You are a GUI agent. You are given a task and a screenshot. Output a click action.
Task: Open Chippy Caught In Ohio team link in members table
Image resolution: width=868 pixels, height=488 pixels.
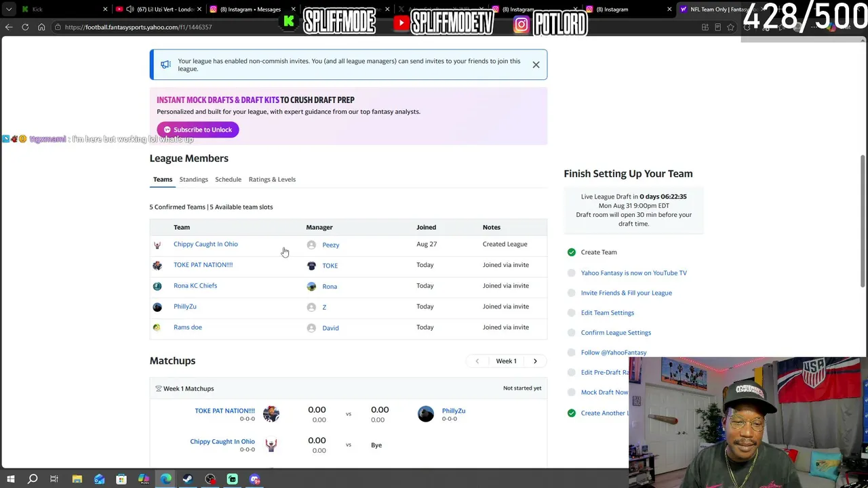pos(205,244)
